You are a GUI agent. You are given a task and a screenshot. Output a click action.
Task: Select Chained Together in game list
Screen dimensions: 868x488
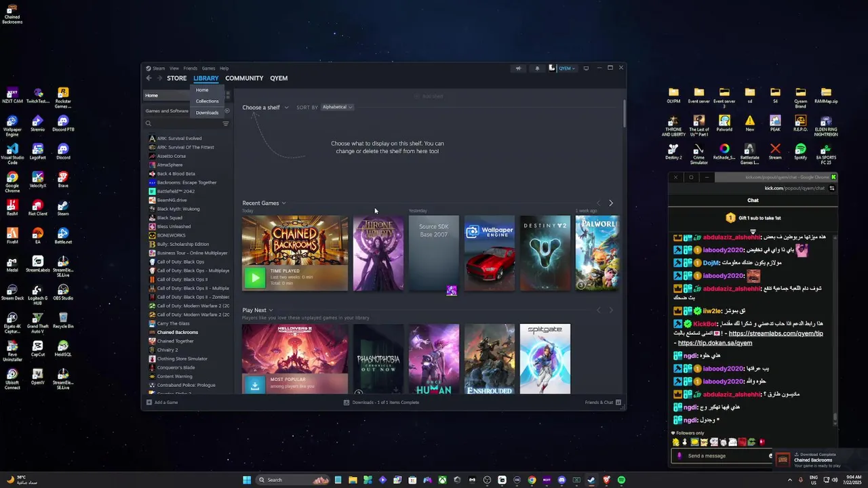(x=175, y=341)
